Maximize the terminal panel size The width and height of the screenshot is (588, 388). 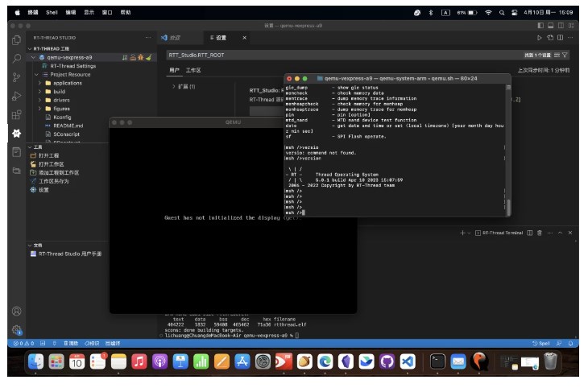(x=560, y=233)
